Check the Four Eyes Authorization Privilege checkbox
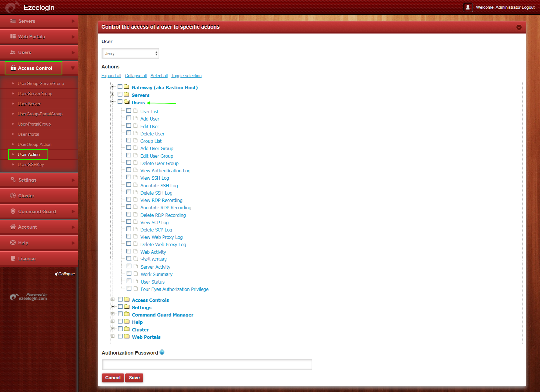Screen dimensions: 540x392 coord(129,288)
